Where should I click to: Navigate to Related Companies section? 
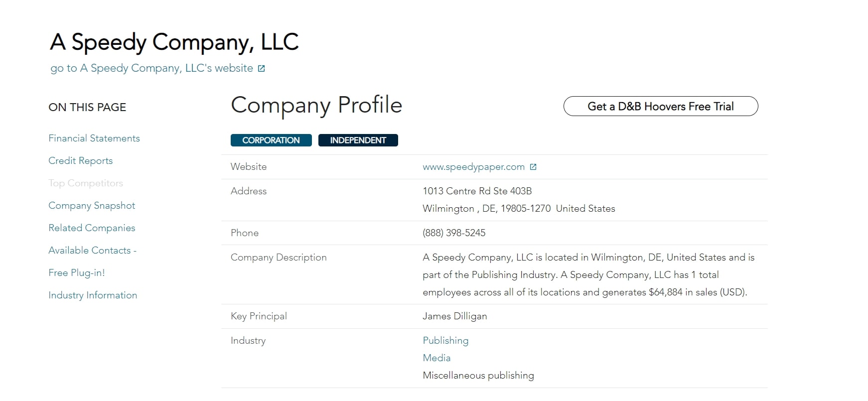click(92, 228)
